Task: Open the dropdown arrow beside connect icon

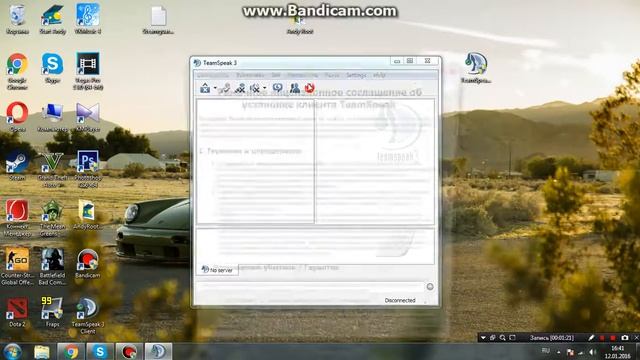Action: (x=215, y=88)
